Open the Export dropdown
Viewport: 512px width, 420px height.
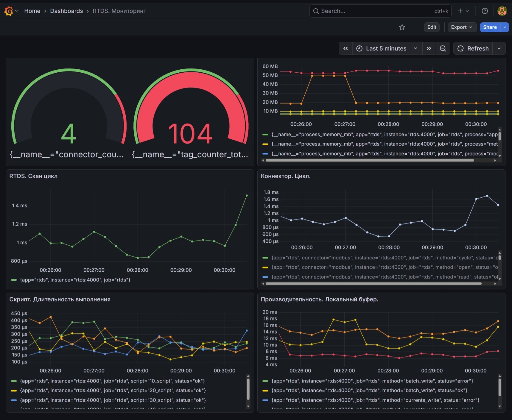[462, 27]
